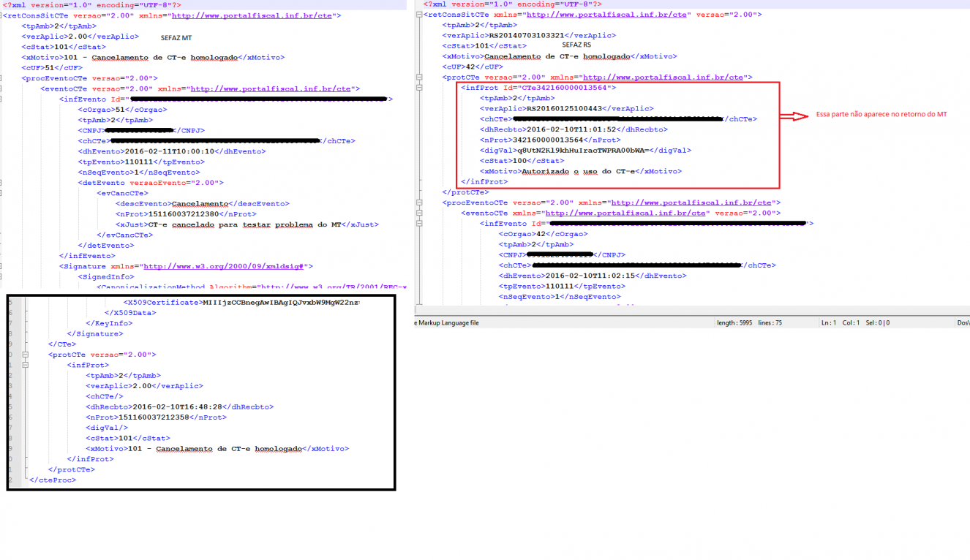This screenshot has height=560, width=970.
Task: Click the 'lines : 75' status bar entry
Action: (x=770, y=322)
